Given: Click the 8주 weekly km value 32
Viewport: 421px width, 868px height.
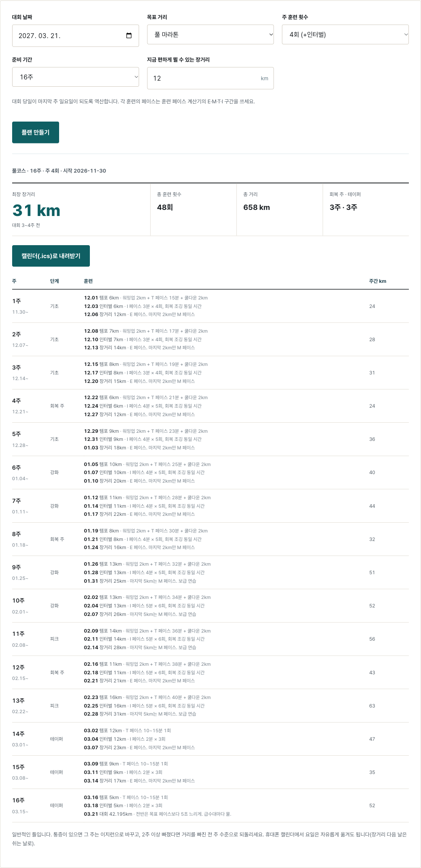Looking at the screenshot, I should point(372,539).
